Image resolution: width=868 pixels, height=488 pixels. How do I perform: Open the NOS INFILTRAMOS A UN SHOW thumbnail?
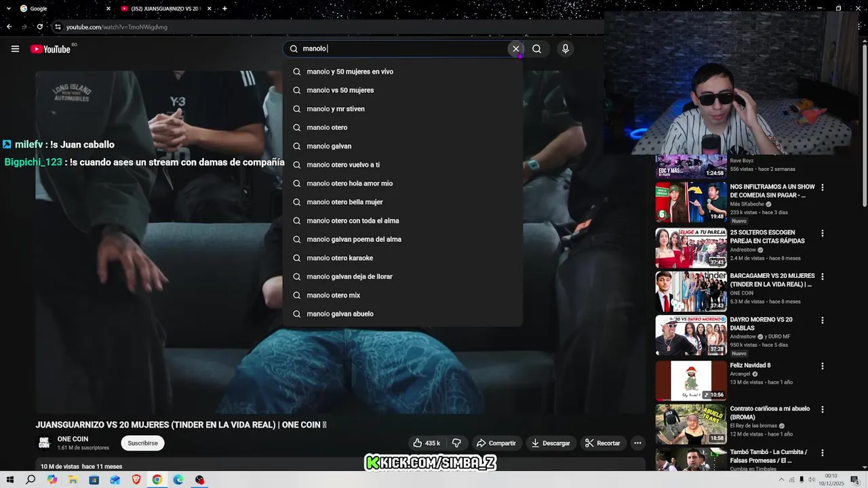[x=691, y=202]
